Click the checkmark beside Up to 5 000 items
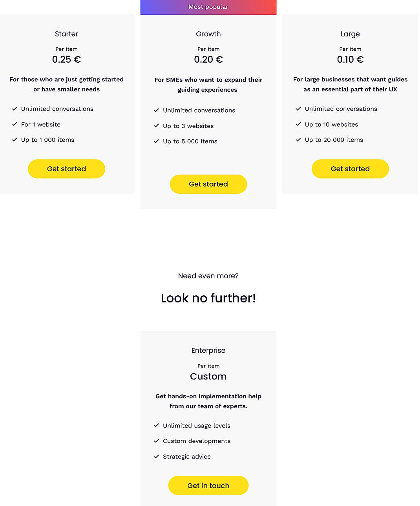Image resolution: width=420 pixels, height=506 pixels. click(x=157, y=141)
